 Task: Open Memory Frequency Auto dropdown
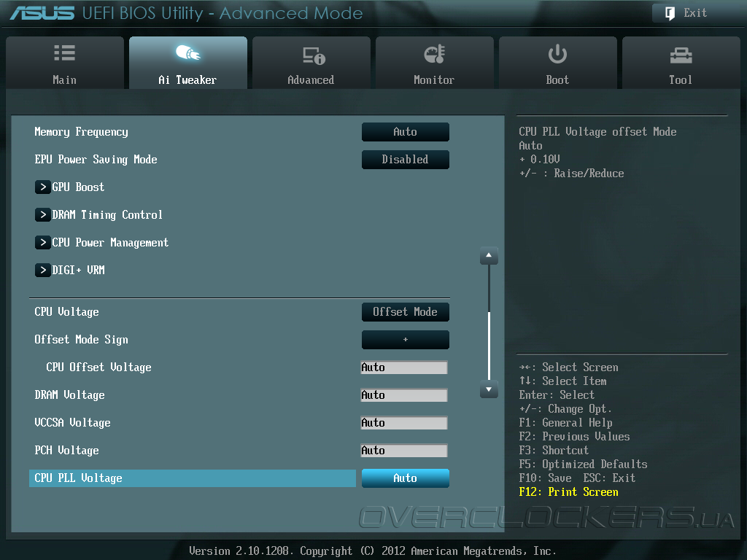406,132
